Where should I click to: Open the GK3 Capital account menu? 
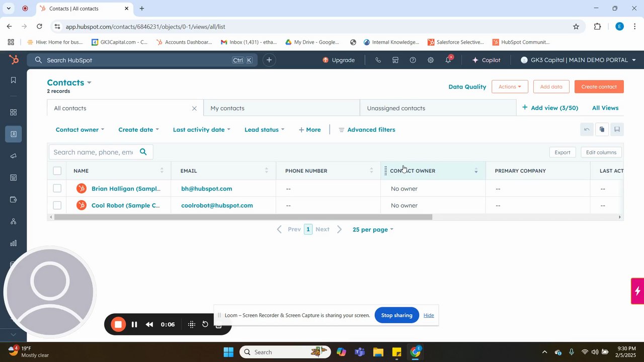pos(578,60)
